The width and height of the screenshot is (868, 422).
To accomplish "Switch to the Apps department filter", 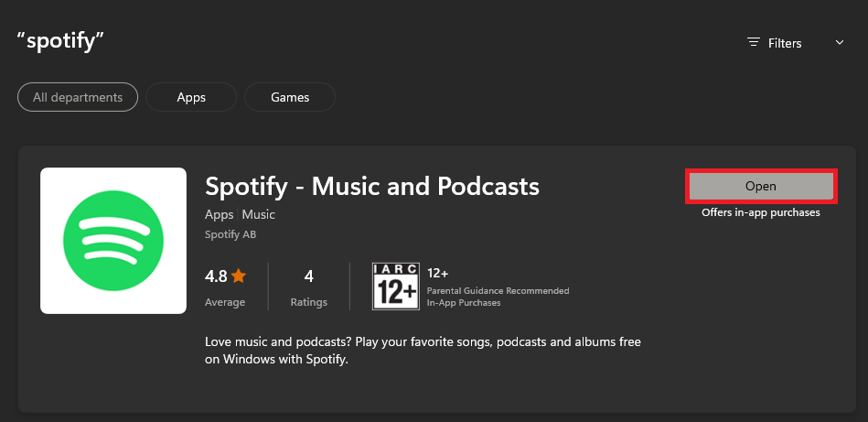I will click(191, 97).
